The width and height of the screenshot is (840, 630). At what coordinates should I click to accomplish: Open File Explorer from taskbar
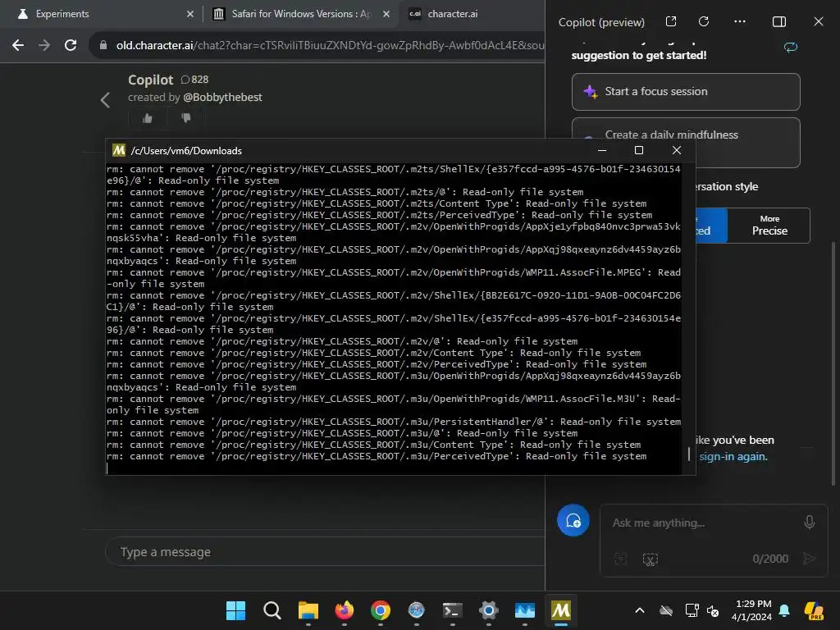308,610
